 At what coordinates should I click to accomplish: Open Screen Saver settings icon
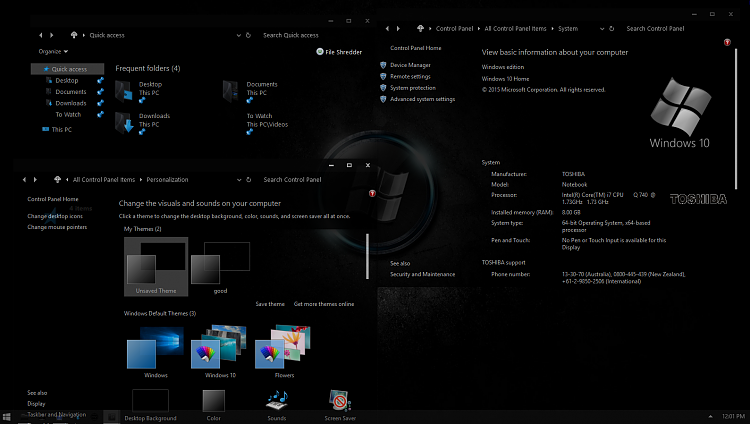340,401
